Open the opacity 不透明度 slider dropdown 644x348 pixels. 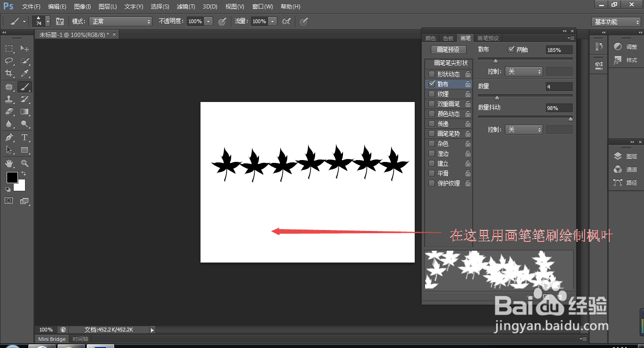[x=209, y=21]
